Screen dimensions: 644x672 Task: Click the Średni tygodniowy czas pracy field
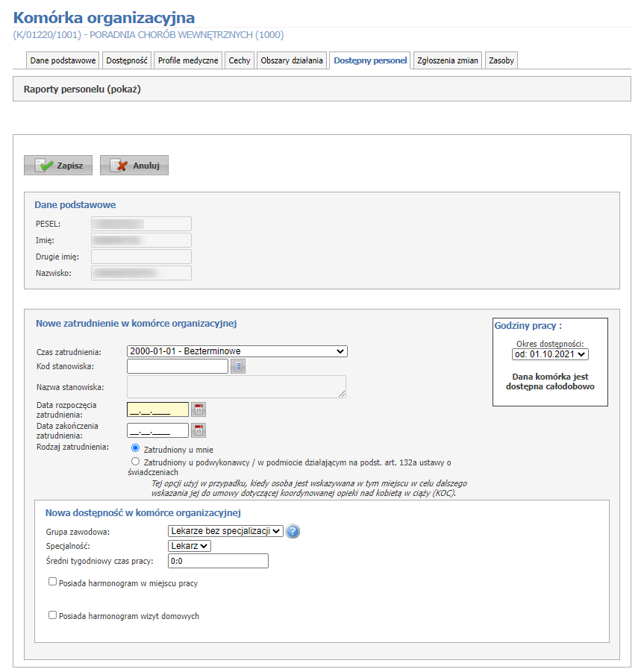click(x=218, y=561)
